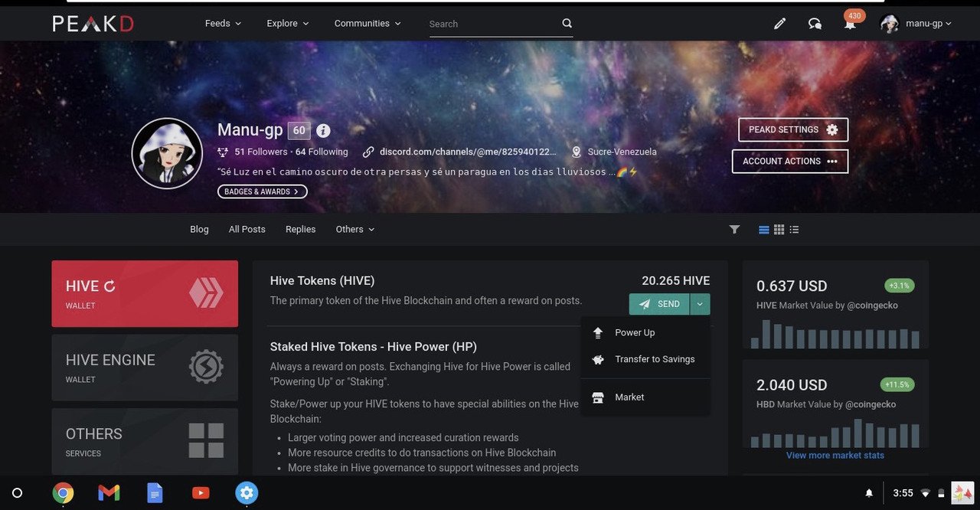Click the refresh icon on the HIVE wallet card
This screenshot has width=980, height=510.
pyautogui.click(x=109, y=286)
